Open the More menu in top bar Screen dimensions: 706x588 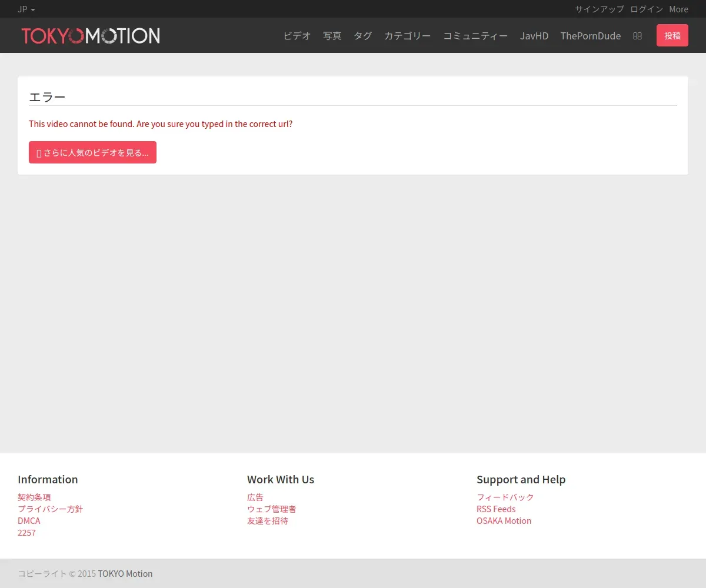click(x=678, y=9)
